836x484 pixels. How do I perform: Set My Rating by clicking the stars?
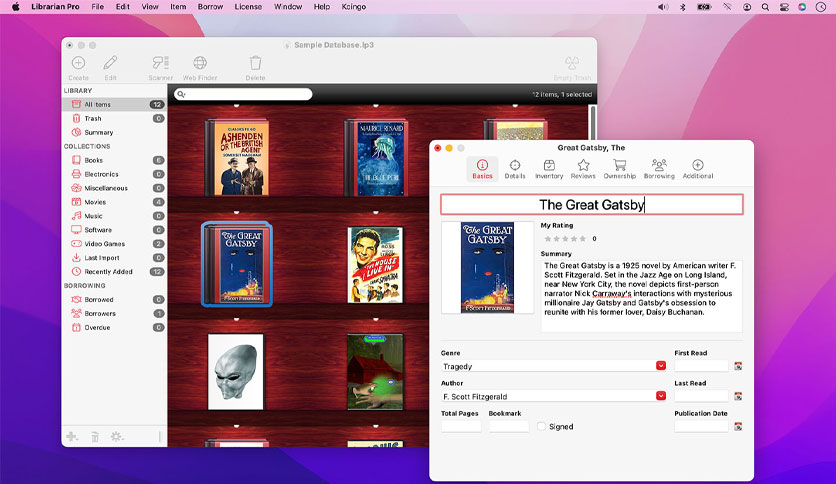coord(565,239)
